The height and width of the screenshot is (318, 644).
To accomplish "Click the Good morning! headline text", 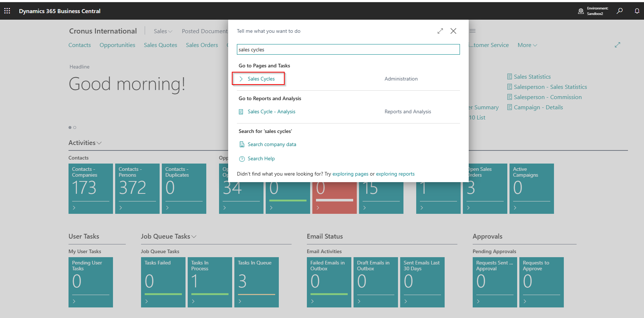I will [127, 84].
